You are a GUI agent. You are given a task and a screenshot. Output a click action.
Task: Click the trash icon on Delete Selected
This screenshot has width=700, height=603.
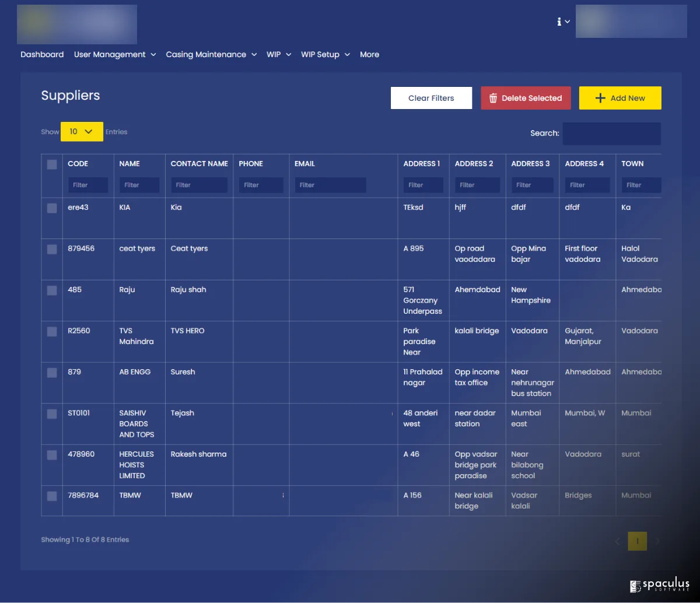(493, 98)
